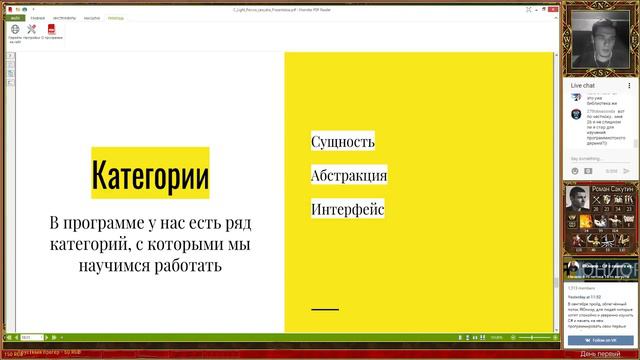
Task: Open the green File tab in the ribbon
Action: 15,18
